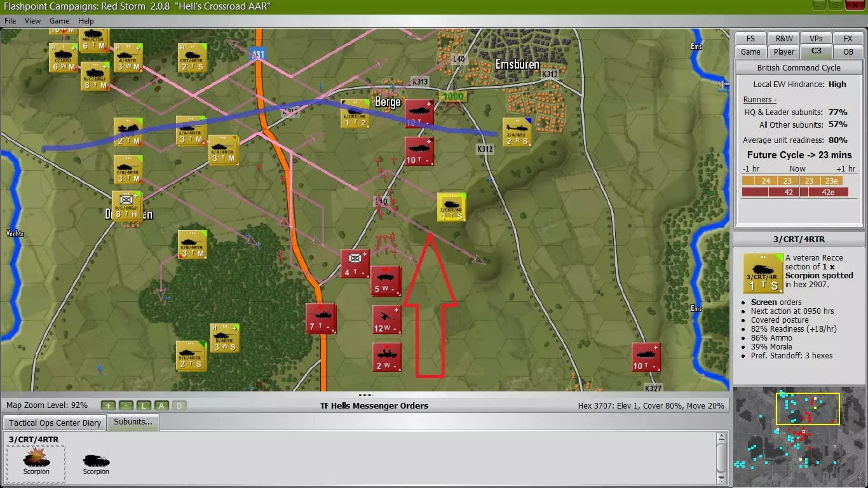Click the Average unit readiness 80% value

pyautogui.click(x=838, y=140)
